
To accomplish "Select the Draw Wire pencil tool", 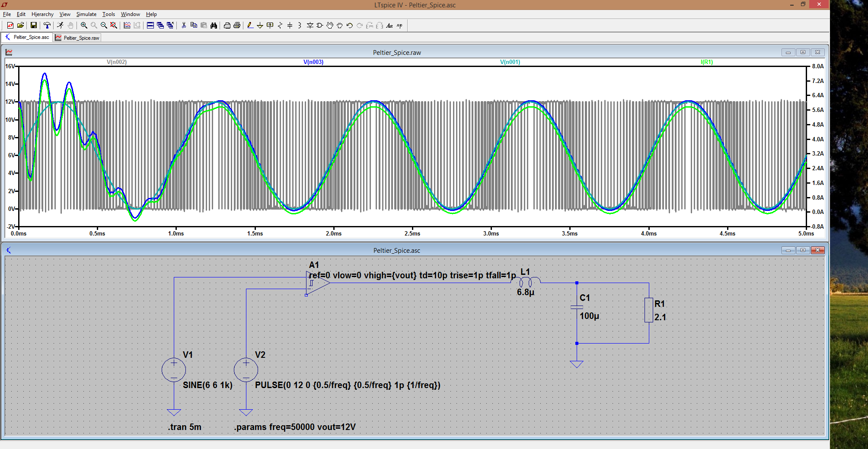I will click(x=250, y=25).
